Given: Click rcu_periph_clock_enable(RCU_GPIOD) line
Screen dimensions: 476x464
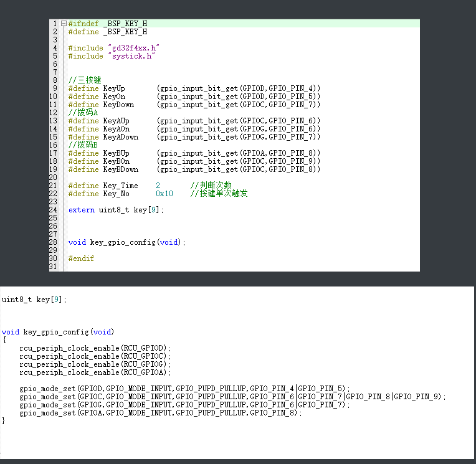Looking at the screenshot, I should click(x=95, y=348).
